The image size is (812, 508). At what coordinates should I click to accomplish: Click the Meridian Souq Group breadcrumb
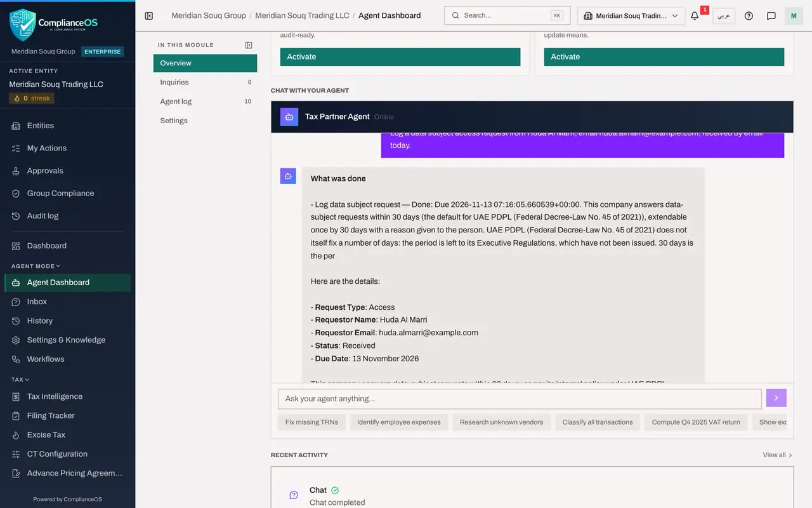point(209,15)
